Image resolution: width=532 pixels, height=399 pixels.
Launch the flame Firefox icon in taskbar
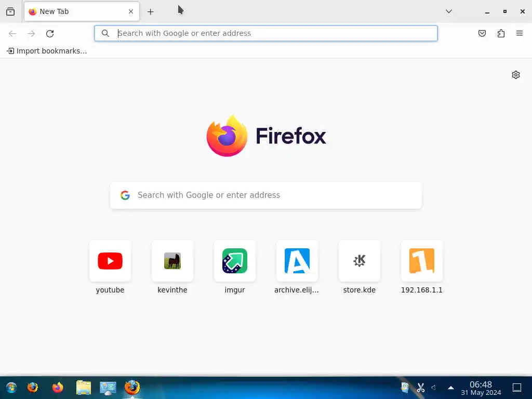click(x=58, y=388)
